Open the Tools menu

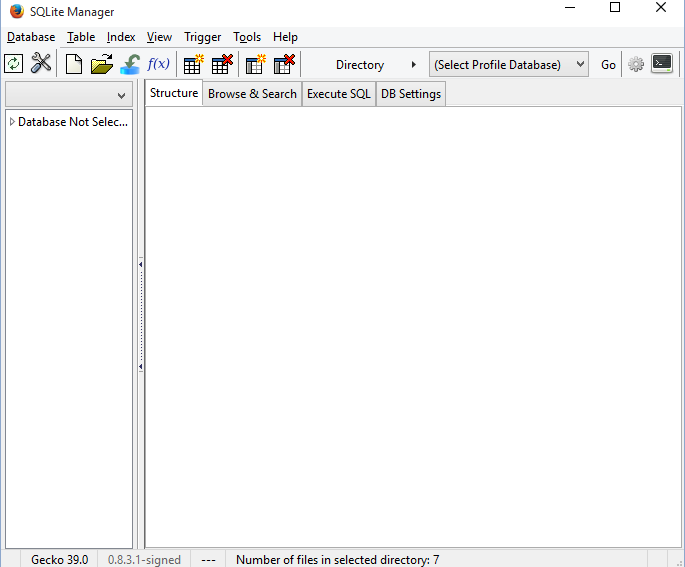point(247,37)
